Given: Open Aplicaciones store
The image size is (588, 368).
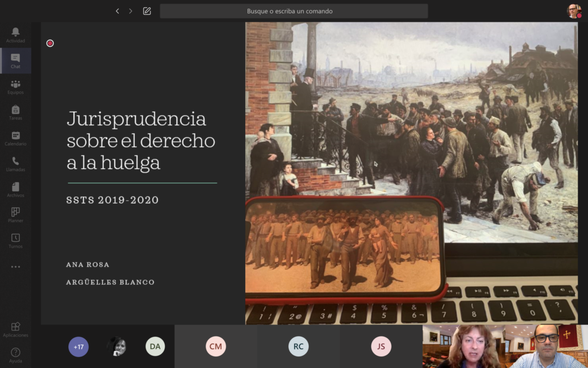Looking at the screenshot, I should click(x=16, y=329).
